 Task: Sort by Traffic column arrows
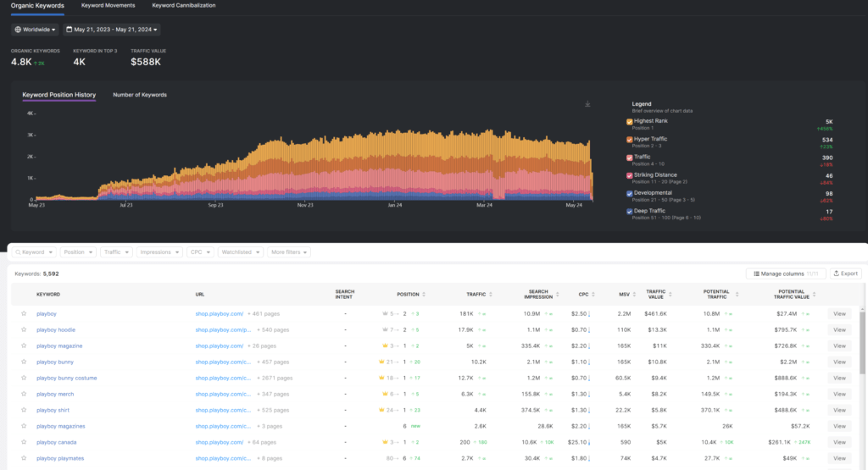[x=491, y=295]
